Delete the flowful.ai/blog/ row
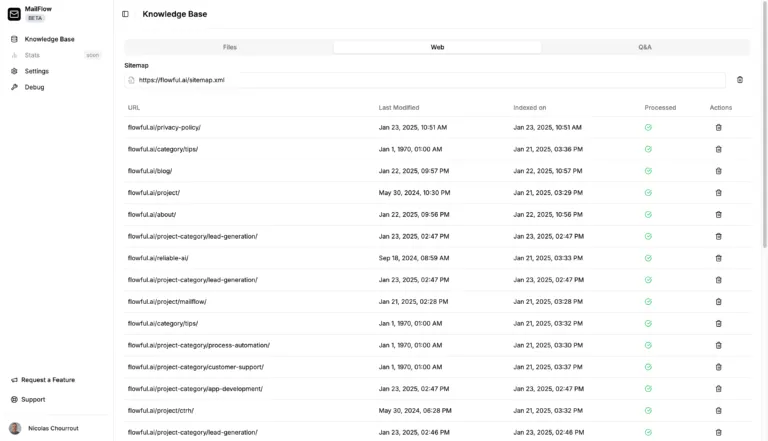This screenshot has width=768, height=441. click(x=718, y=171)
